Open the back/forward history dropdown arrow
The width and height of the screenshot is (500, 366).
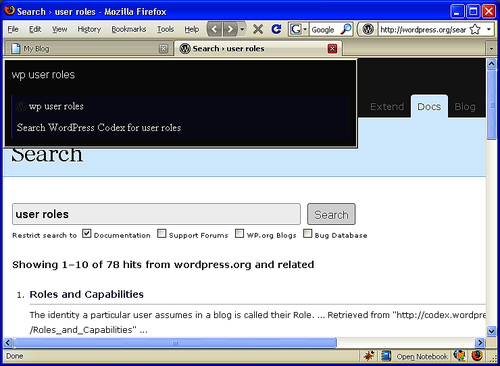[242, 29]
